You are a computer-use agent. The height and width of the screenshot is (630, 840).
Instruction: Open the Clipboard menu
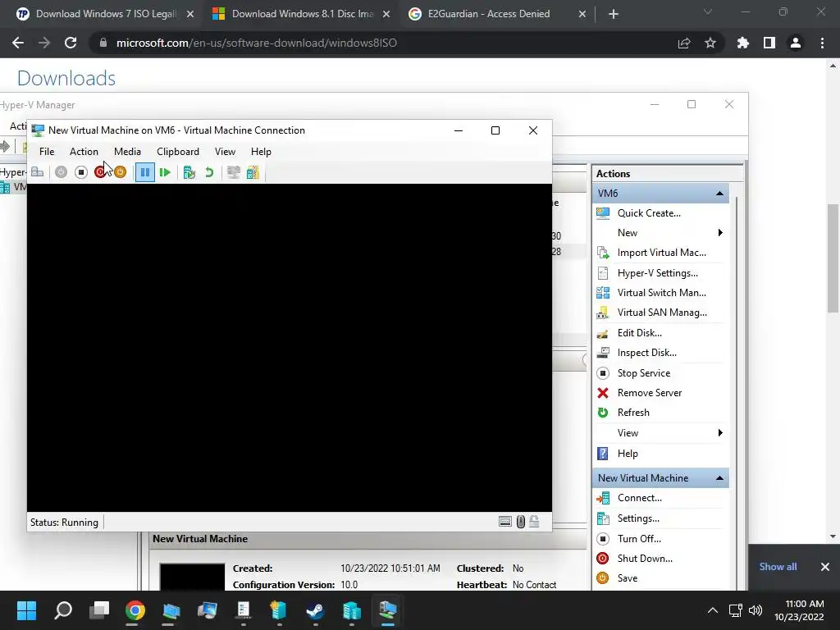tap(178, 152)
